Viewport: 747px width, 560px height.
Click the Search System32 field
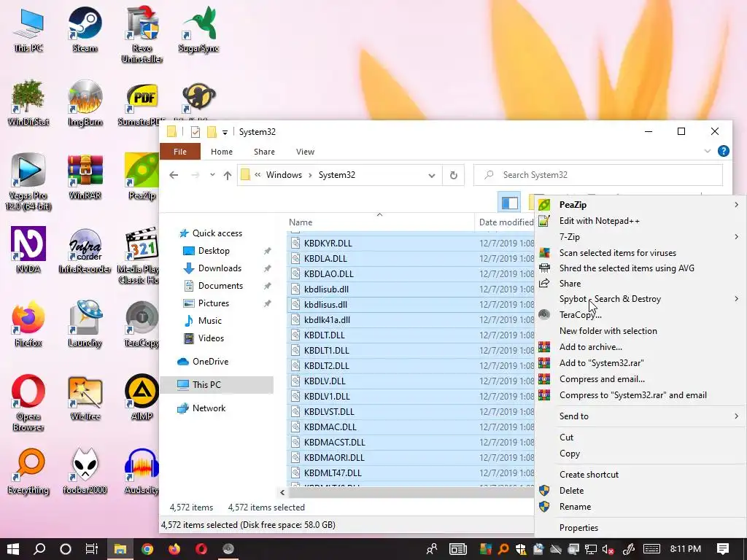click(598, 175)
